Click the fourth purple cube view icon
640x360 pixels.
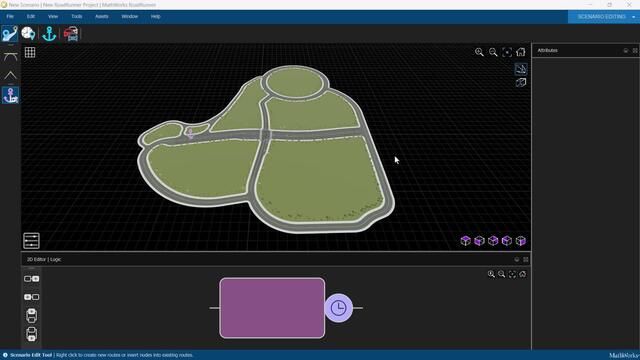[x=507, y=241]
